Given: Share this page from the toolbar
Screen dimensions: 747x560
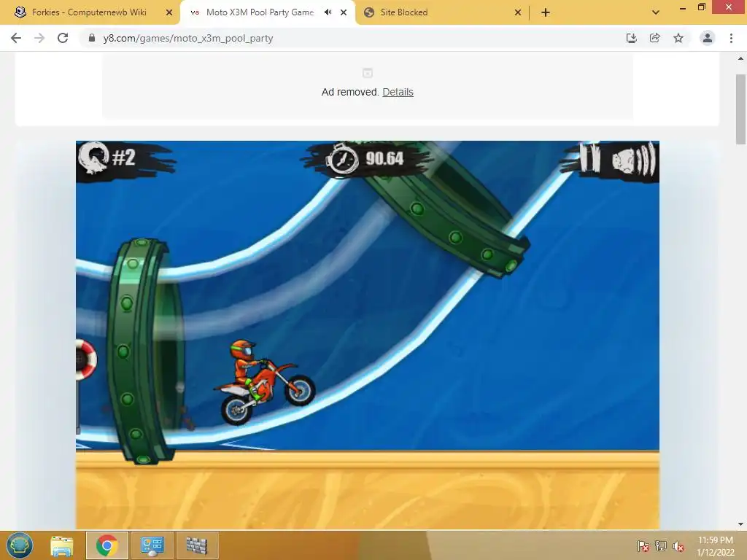Looking at the screenshot, I should pos(654,38).
